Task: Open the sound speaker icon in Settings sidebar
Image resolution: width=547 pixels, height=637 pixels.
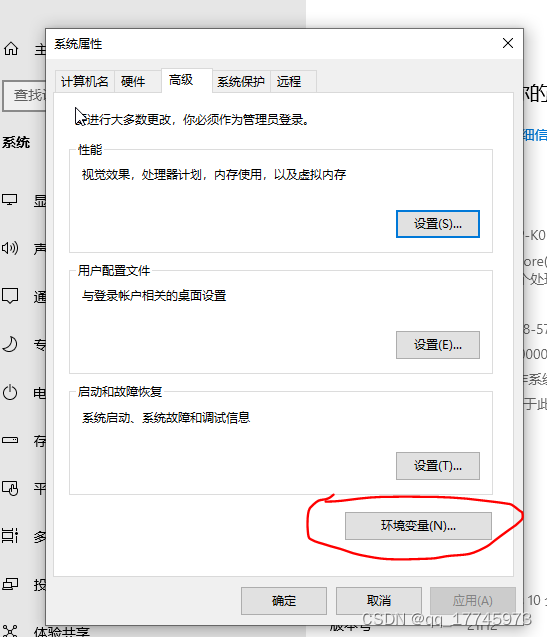Action: [10, 247]
